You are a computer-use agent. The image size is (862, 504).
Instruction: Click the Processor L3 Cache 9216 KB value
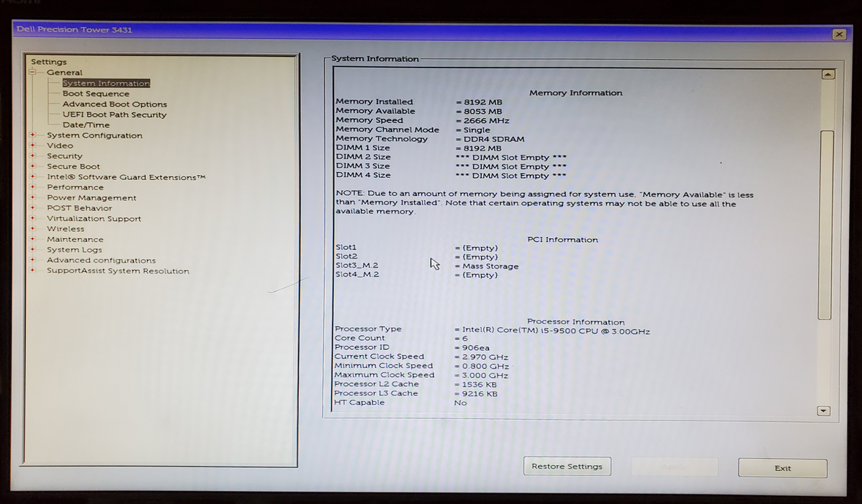click(476, 394)
